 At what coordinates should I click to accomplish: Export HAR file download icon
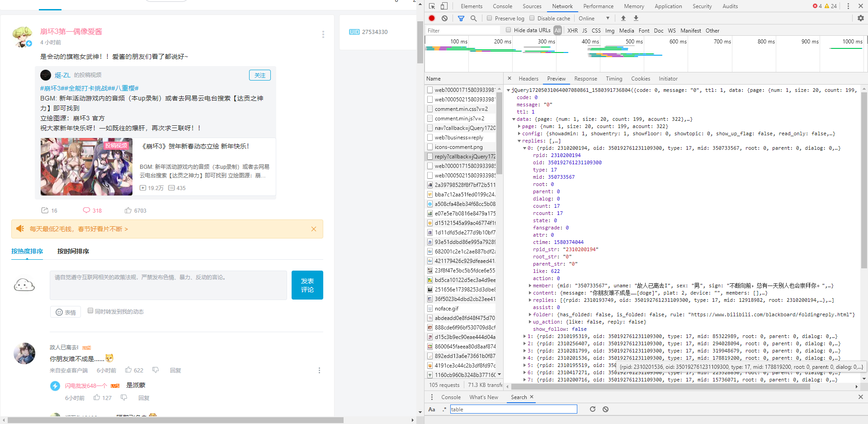(636, 18)
